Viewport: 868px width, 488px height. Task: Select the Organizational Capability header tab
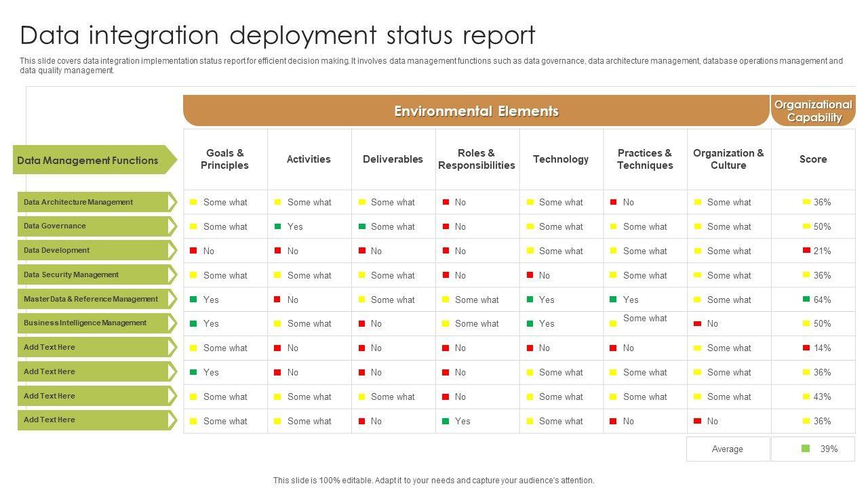tap(813, 111)
